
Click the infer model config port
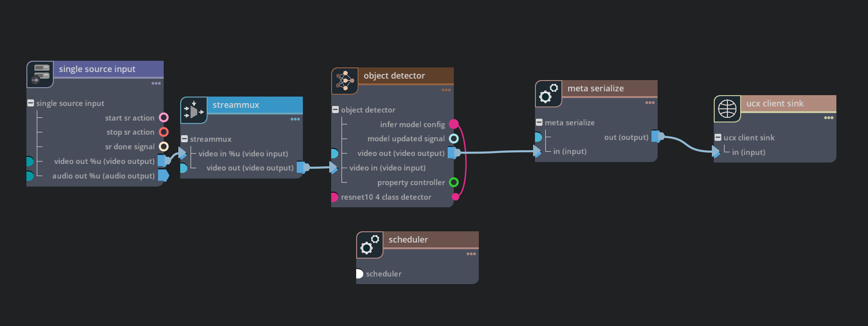tap(454, 124)
